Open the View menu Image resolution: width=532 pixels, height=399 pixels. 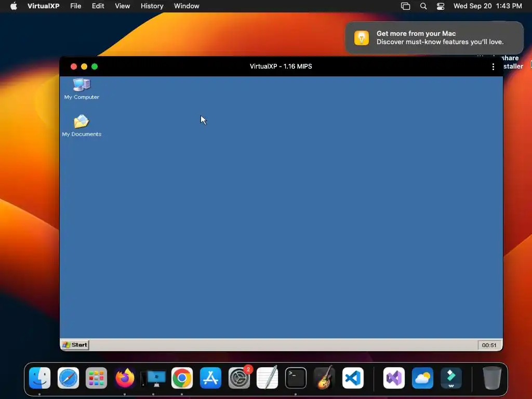click(123, 6)
